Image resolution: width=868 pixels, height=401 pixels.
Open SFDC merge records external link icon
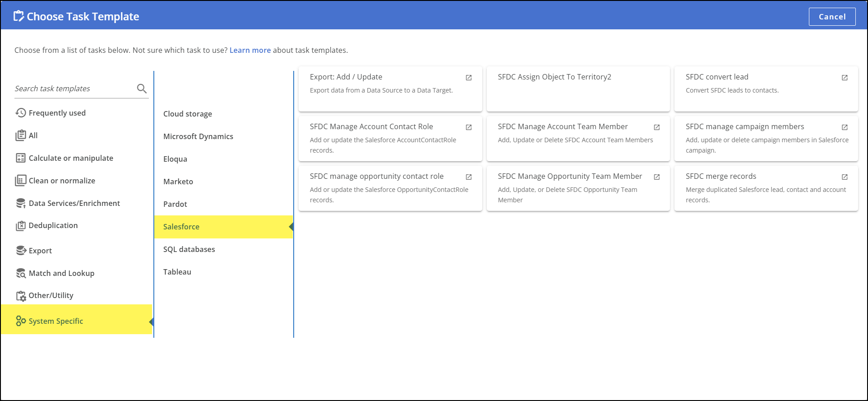click(x=845, y=177)
